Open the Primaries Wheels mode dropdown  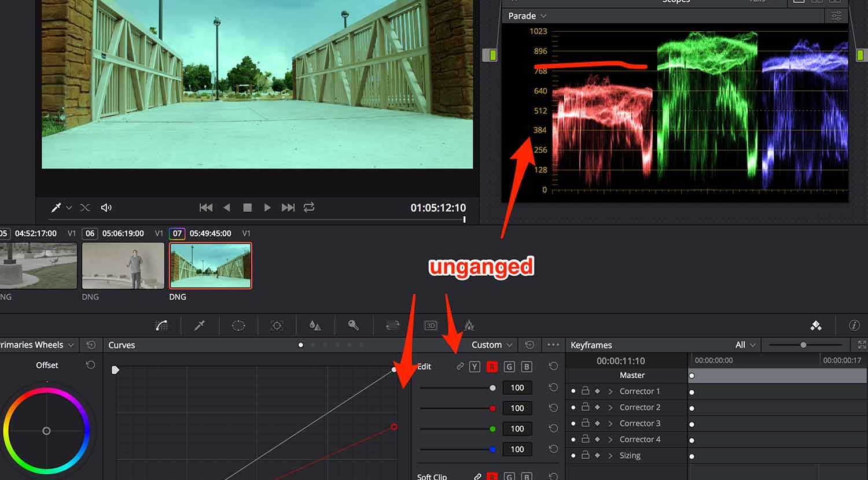[x=37, y=345]
